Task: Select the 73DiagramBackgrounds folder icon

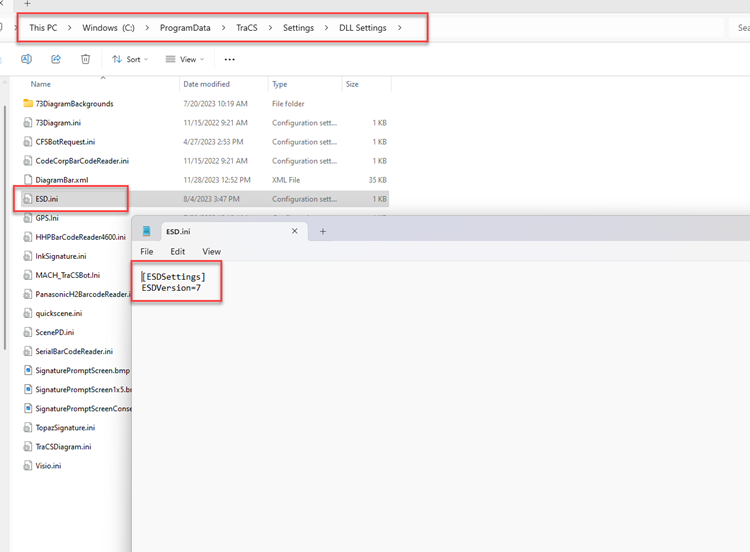Action: pyautogui.click(x=28, y=104)
